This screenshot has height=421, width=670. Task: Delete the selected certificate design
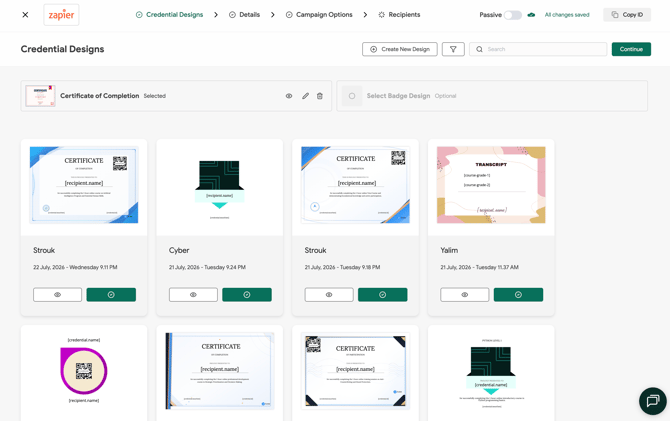320,96
